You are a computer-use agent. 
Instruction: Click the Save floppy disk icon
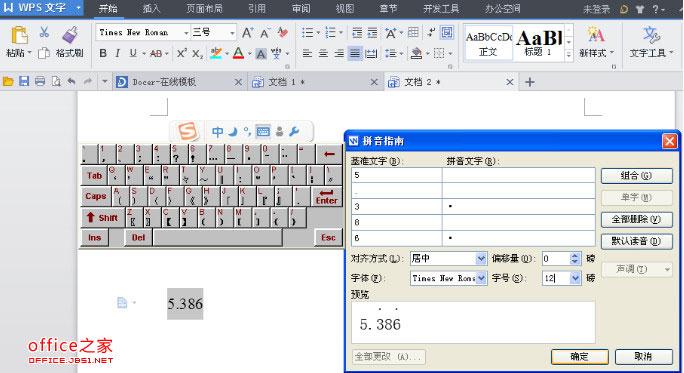pyautogui.click(x=24, y=81)
